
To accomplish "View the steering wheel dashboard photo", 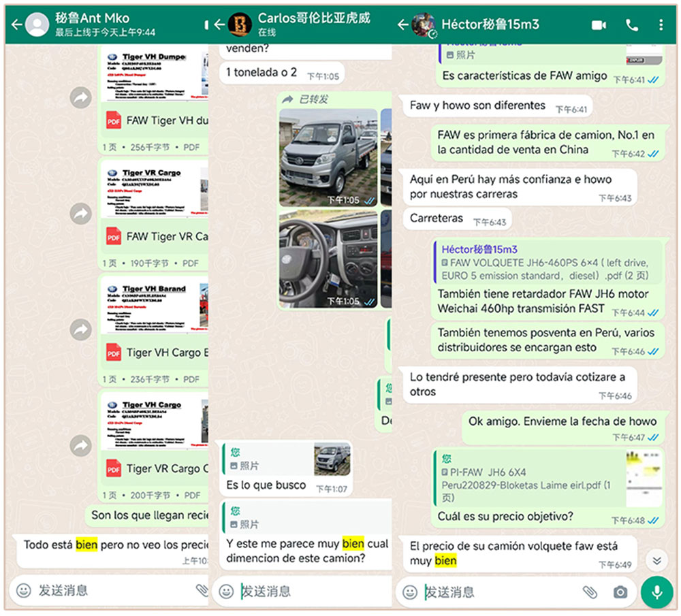I will tap(328, 259).
